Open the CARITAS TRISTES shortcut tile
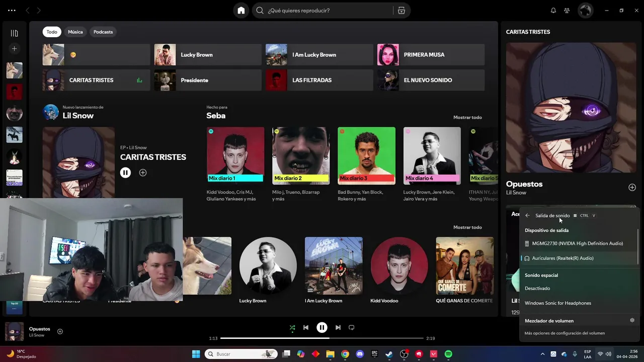The width and height of the screenshot is (644, 362). tap(96, 80)
